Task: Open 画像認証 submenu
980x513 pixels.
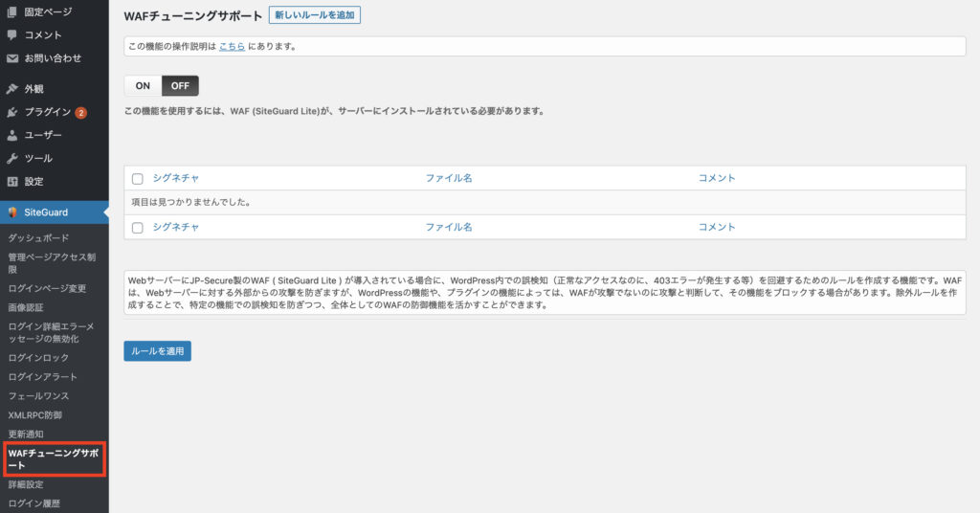Action: tap(26, 307)
